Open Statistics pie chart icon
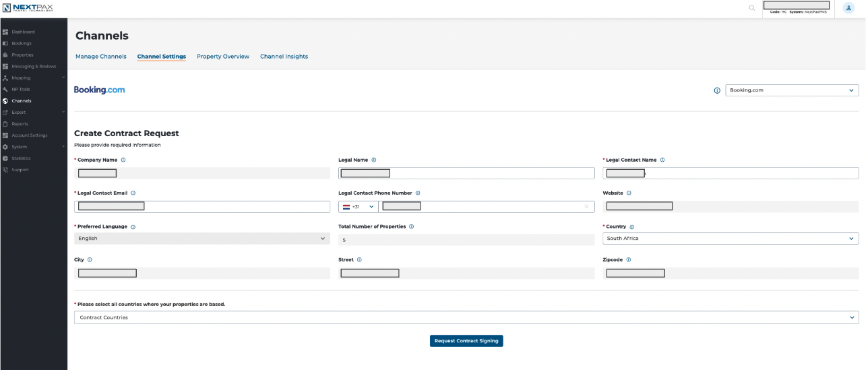This screenshot has height=370, width=868. click(x=5, y=158)
